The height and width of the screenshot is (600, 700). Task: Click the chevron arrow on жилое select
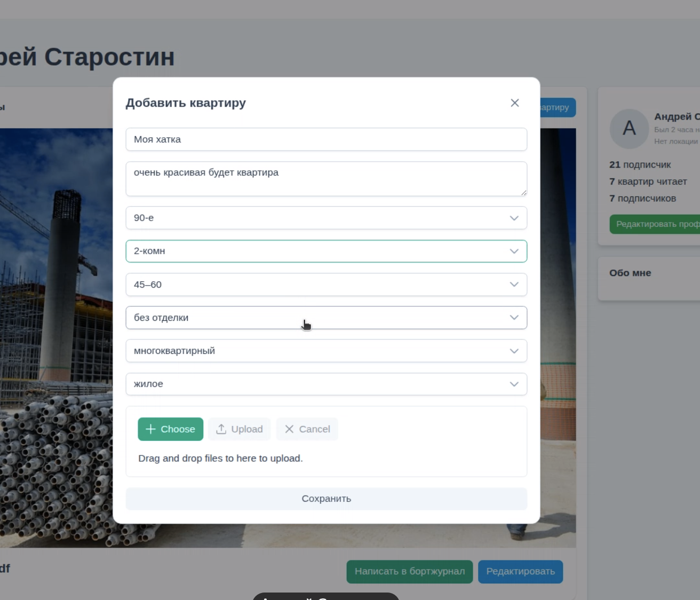(514, 384)
